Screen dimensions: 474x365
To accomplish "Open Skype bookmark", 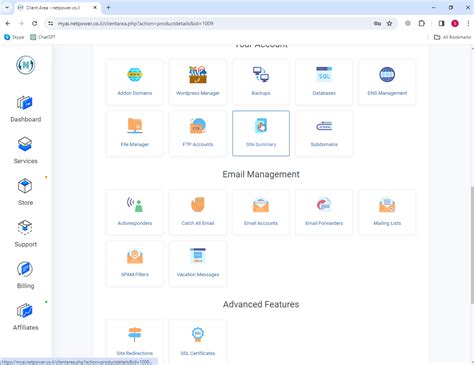I will (x=14, y=37).
